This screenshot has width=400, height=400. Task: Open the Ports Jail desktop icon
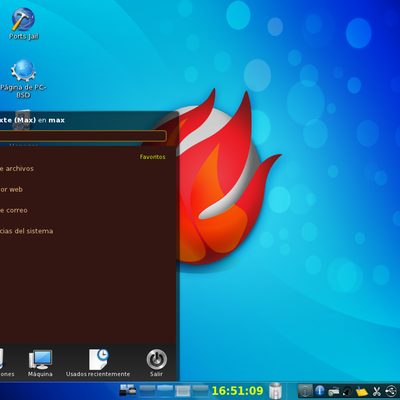(x=23, y=23)
